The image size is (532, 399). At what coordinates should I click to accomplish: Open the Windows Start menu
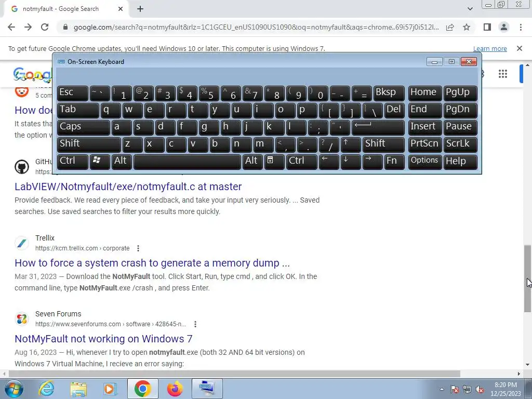14,389
